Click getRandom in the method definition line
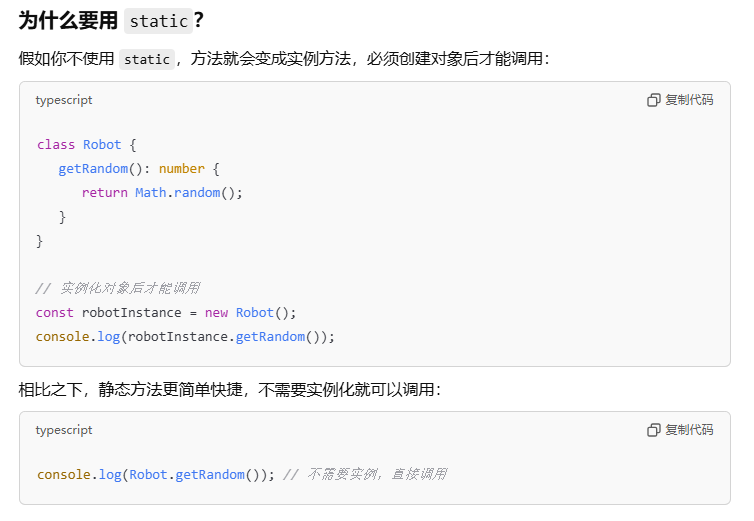The width and height of the screenshot is (754, 521). click(93, 169)
